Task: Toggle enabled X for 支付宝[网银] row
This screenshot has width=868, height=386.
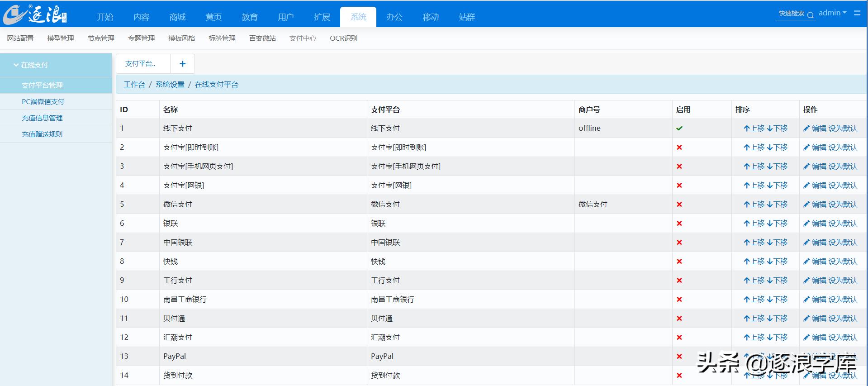Action: (x=679, y=186)
